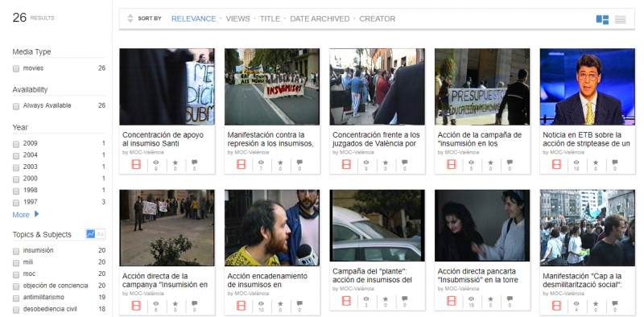This screenshot has height=317, width=644.
Task: Check the moc topic filter
Action: [16, 274]
